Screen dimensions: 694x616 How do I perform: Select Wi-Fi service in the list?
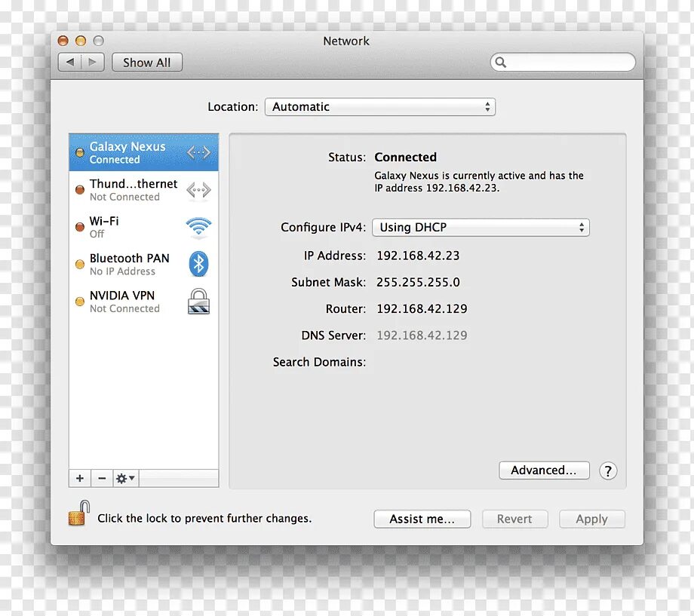144,227
